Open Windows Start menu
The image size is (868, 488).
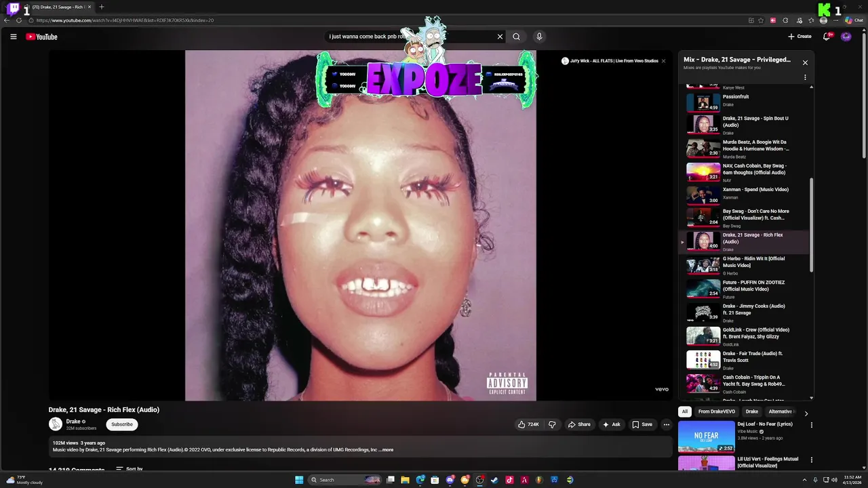click(299, 480)
